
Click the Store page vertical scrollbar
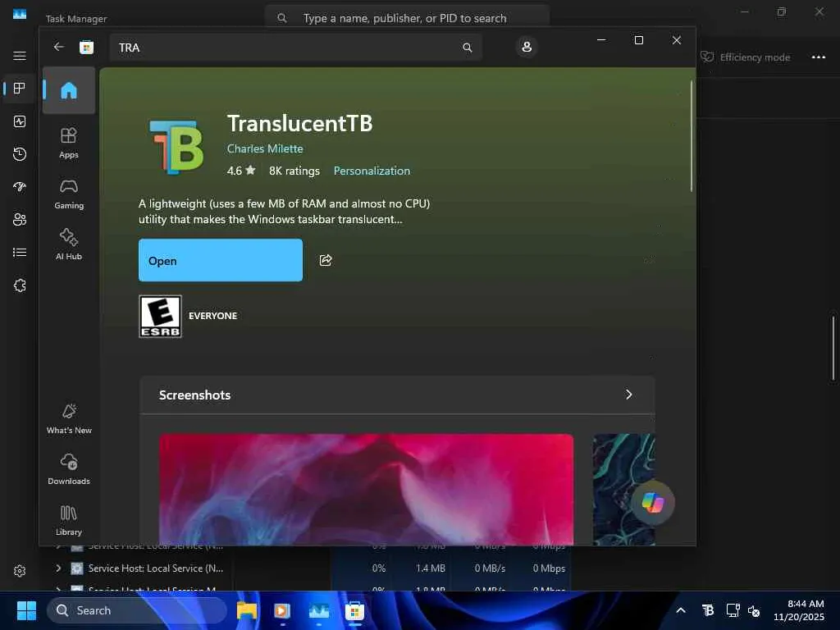[691, 137]
